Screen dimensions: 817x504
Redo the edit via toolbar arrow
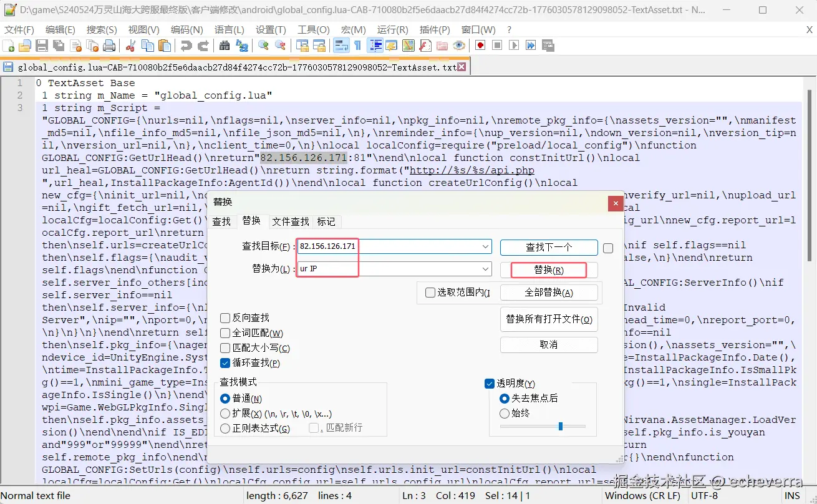click(203, 46)
